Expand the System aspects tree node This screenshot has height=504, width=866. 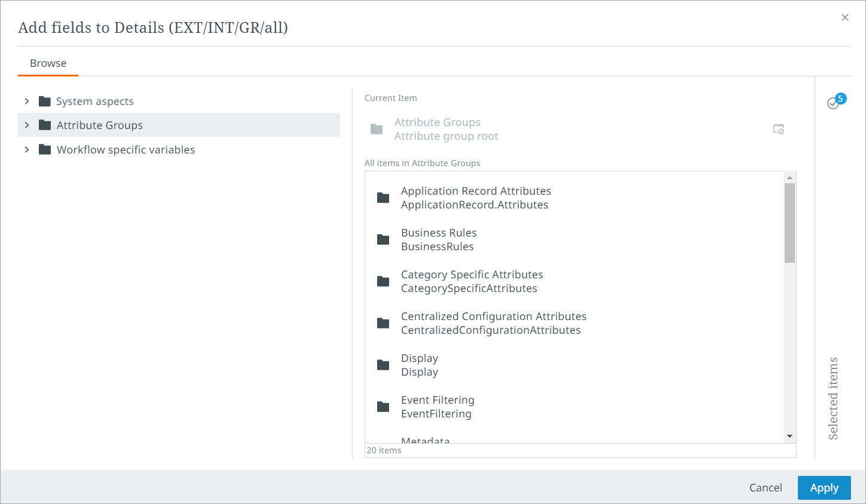point(27,102)
